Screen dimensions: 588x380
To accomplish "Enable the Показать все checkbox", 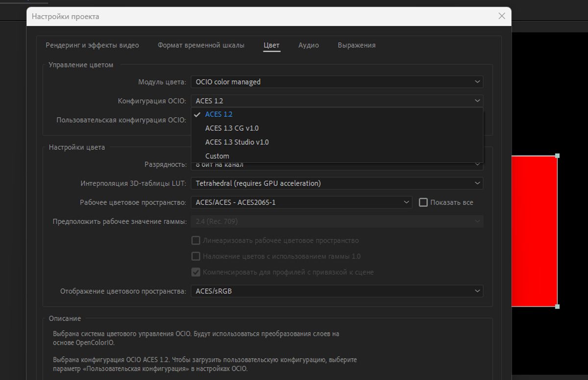I will (423, 202).
